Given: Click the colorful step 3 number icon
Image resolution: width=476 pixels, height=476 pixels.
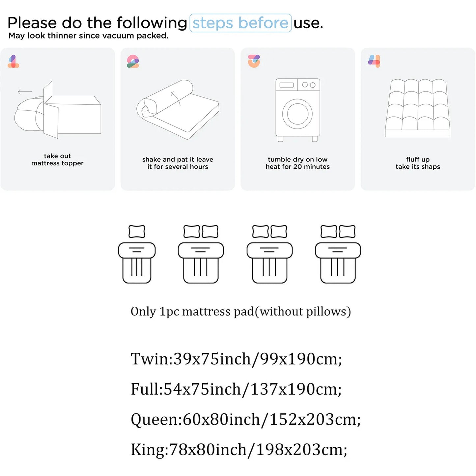Looking at the screenshot, I should point(254,61).
